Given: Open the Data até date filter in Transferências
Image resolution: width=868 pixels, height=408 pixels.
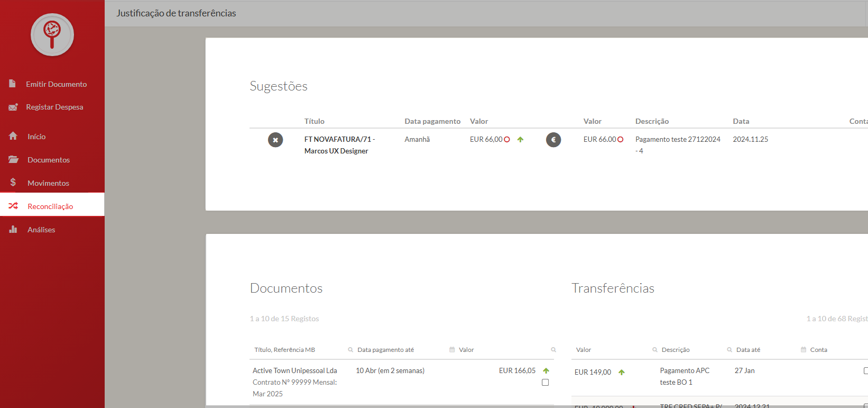Looking at the screenshot, I should (x=804, y=350).
